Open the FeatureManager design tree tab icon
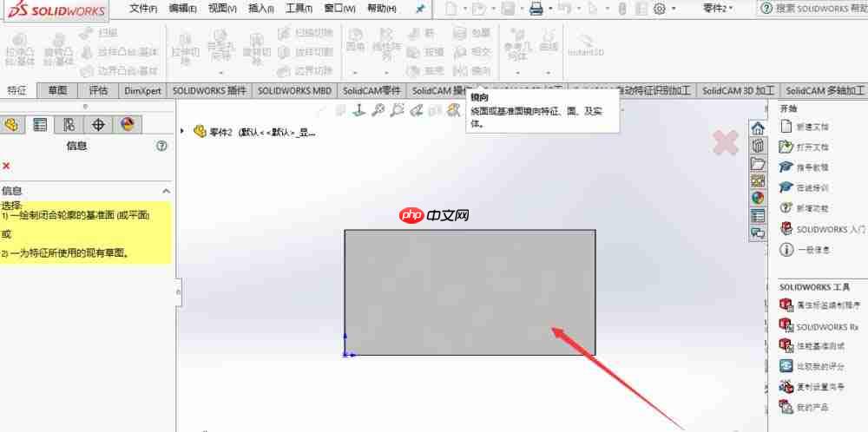This screenshot has width=868, height=432. [11, 125]
